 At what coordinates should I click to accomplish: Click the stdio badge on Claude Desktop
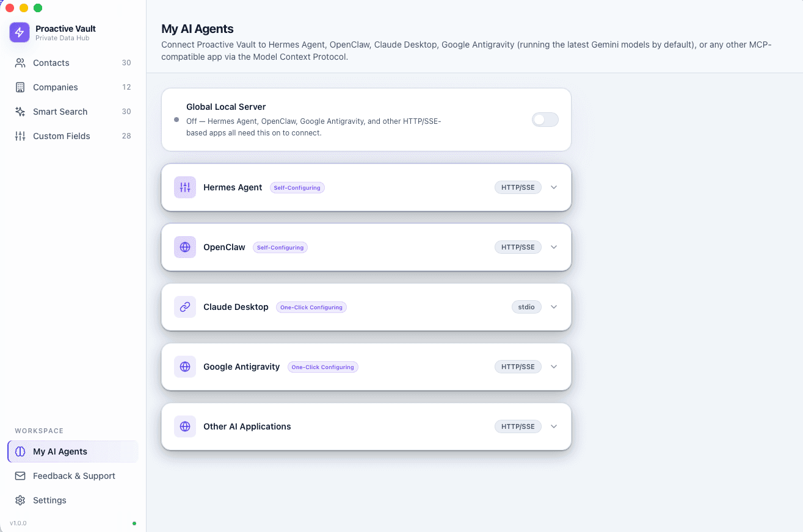click(526, 307)
